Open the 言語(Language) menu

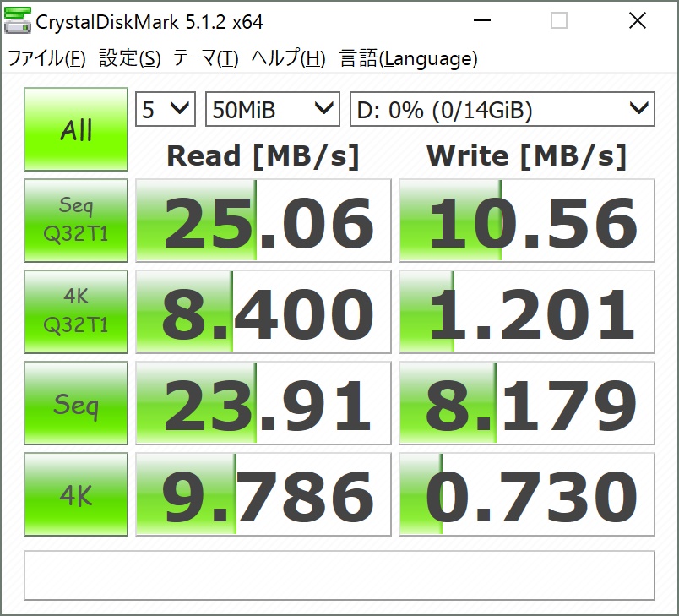(409, 58)
